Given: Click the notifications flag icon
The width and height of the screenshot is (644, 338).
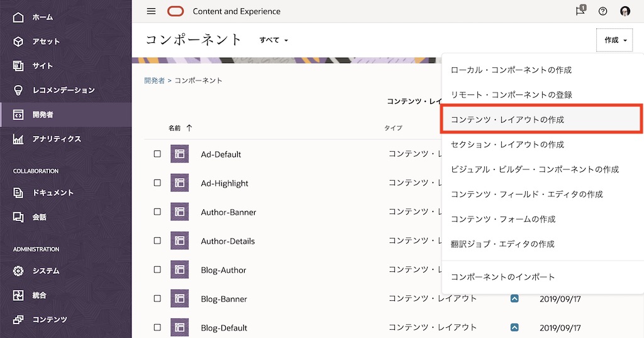Looking at the screenshot, I should 580,11.
